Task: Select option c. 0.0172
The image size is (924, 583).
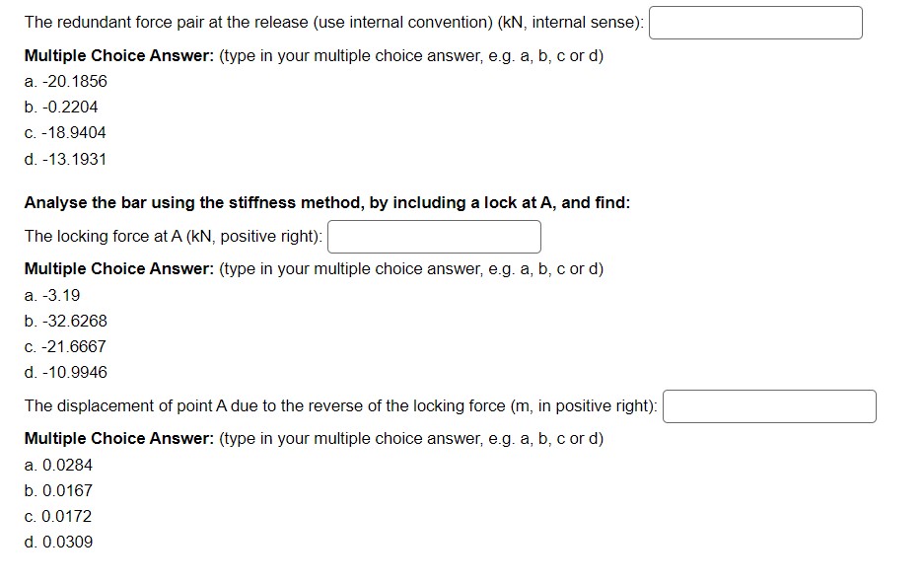Action: [x=58, y=516]
